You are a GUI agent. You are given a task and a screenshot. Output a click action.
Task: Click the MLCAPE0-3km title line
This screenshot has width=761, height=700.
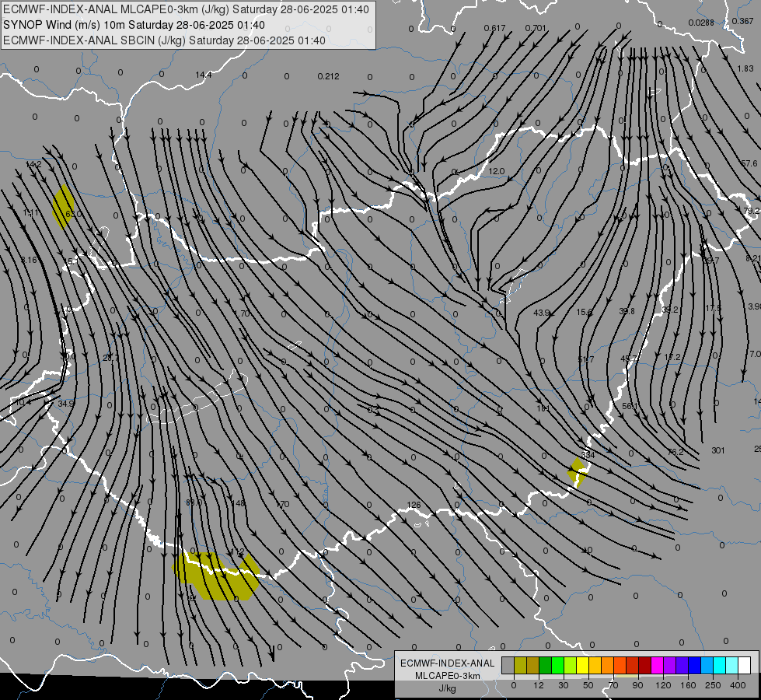coord(187,9)
